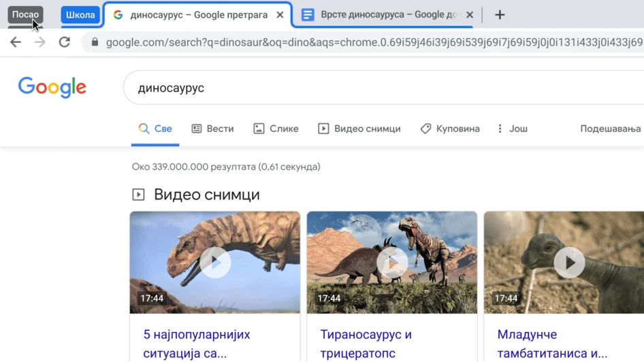Click the three-dot icon beside Још

[x=500, y=129]
